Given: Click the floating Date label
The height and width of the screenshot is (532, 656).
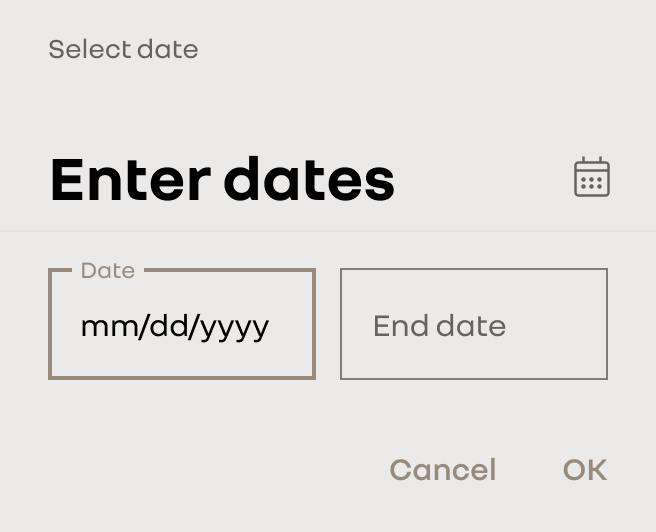Looking at the screenshot, I should (x=108, y=271).
